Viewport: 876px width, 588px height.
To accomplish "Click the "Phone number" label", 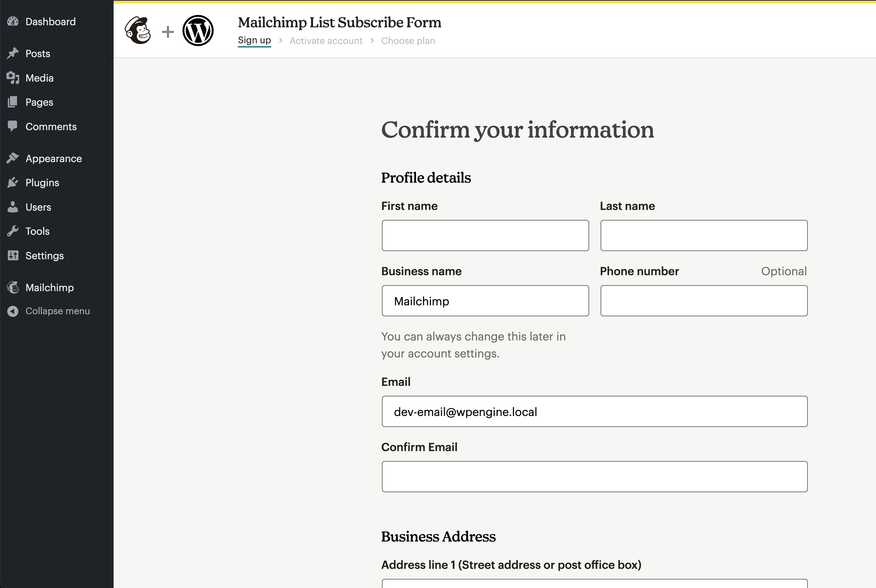I will pos(639,271).
